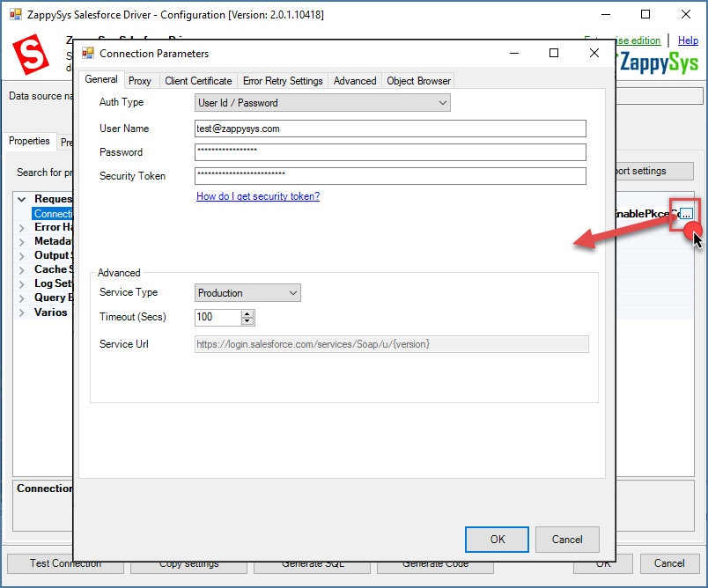The width and height of the screenshot is (708, 588).
Task: Close the Connection Parameters dialog
Action: tap(594, 53)
